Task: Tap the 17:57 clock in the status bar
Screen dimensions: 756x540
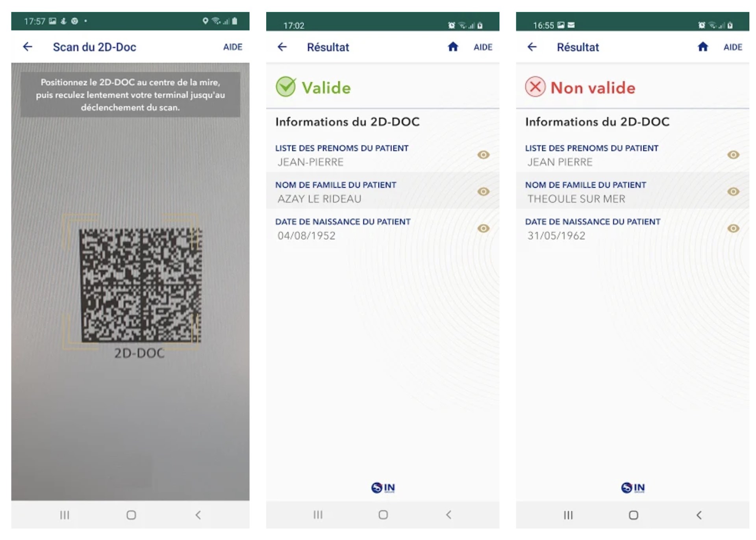Action: click(35, 21)
